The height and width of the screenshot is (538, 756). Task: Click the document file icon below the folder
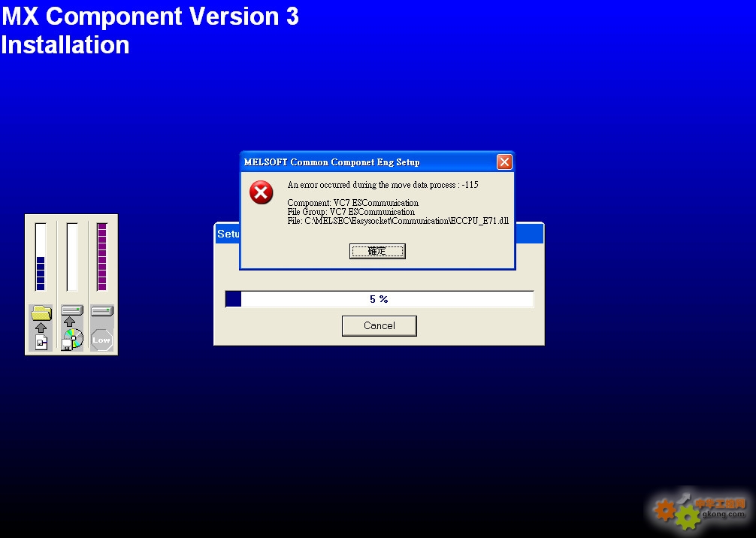click(41, 342)
